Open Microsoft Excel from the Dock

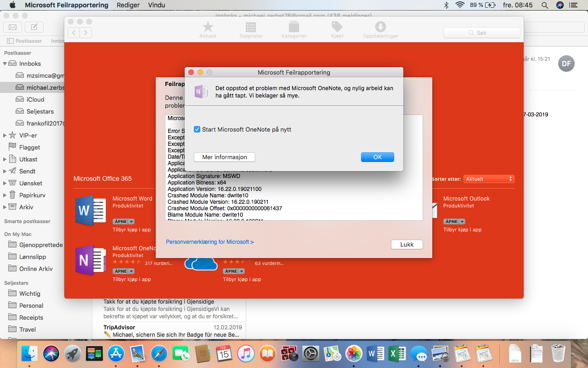point(397,354)
